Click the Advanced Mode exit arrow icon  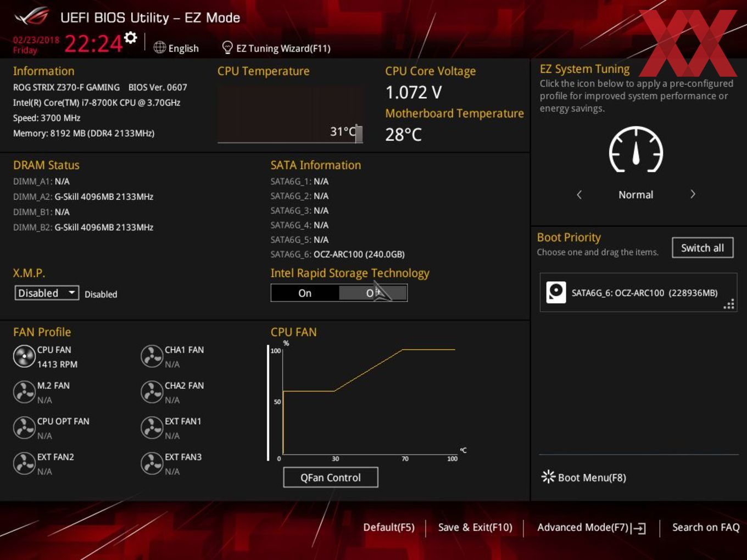coord(639,528)
